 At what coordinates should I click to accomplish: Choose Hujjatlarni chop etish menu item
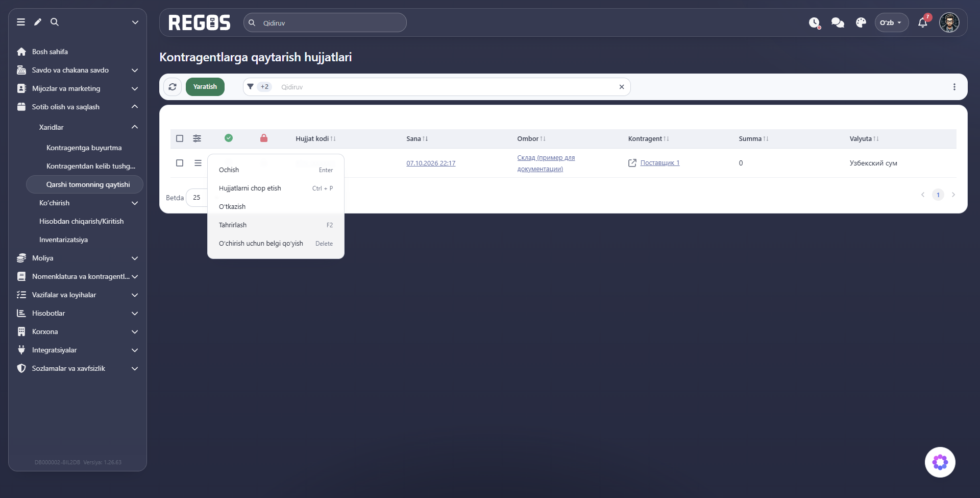point(276,188)
